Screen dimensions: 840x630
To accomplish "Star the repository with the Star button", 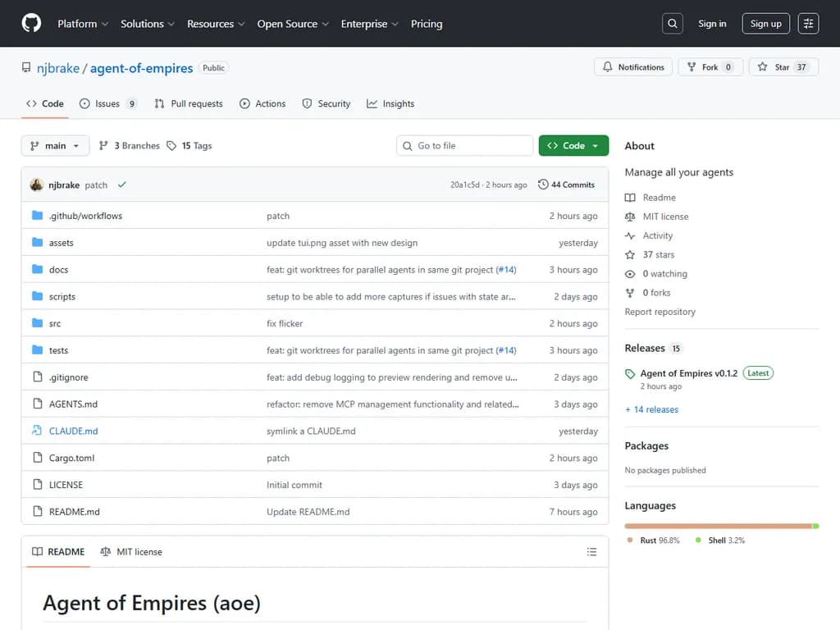I will coord(783,66).
